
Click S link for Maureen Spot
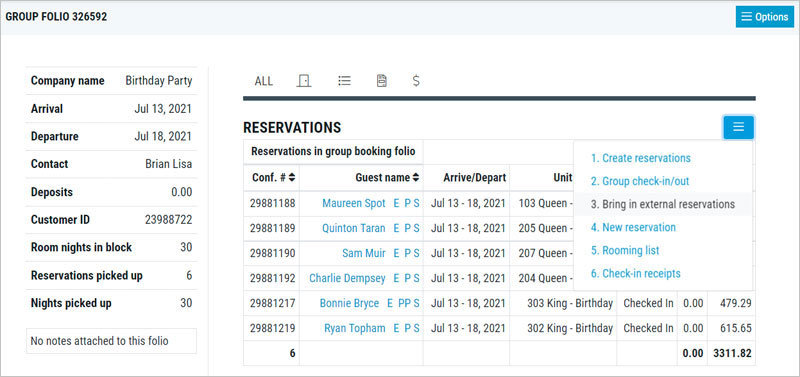[x=416, y=203]
